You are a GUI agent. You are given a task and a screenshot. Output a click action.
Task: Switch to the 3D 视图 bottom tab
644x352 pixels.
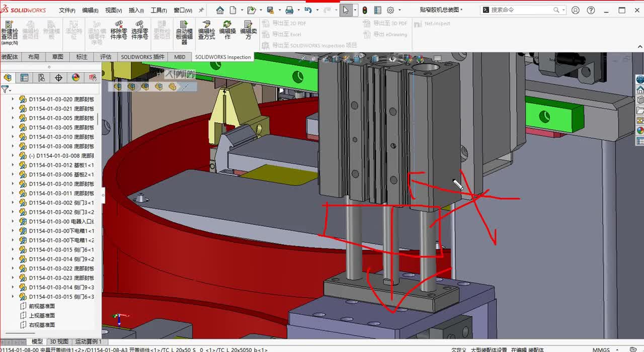pyautogui.click(x=59, y=342)
